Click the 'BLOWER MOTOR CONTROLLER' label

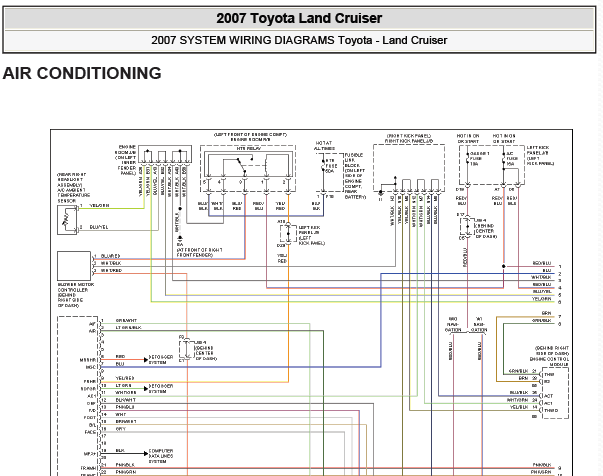click(76, 295)
